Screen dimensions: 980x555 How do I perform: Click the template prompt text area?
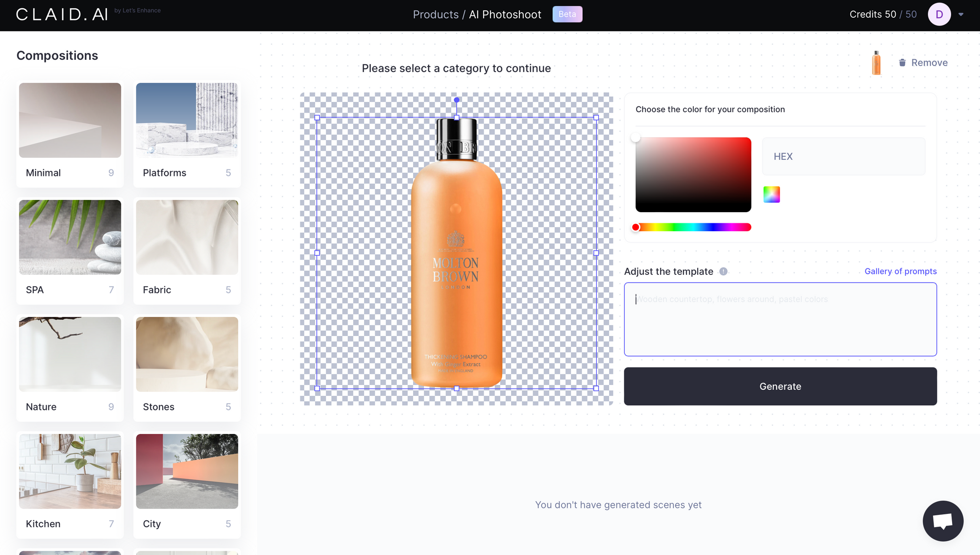point(780,319)
